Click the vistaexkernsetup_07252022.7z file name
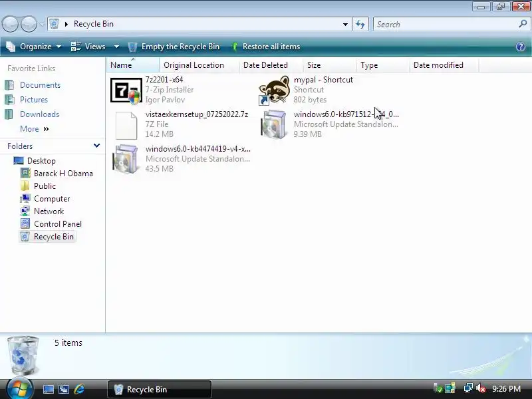The image size is (532, 399). pos(197,114)
